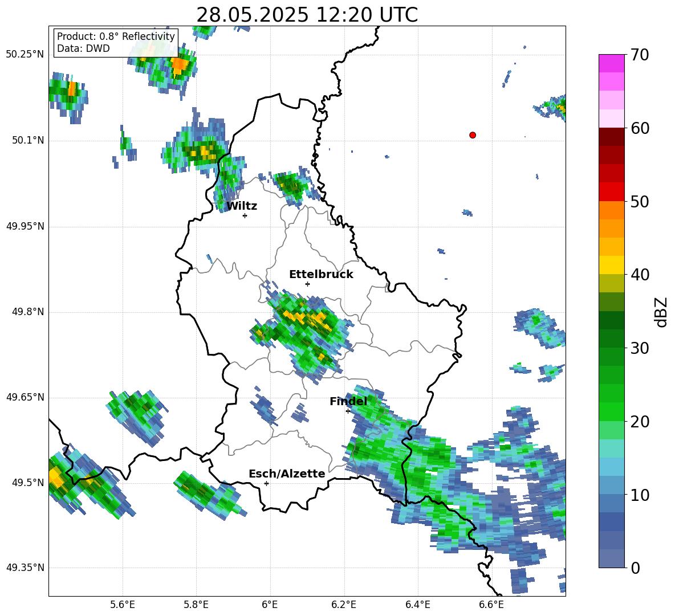Click the 6.2°E longitude label
The height and width of the screenshot is (616, 675).
(344, 605)
